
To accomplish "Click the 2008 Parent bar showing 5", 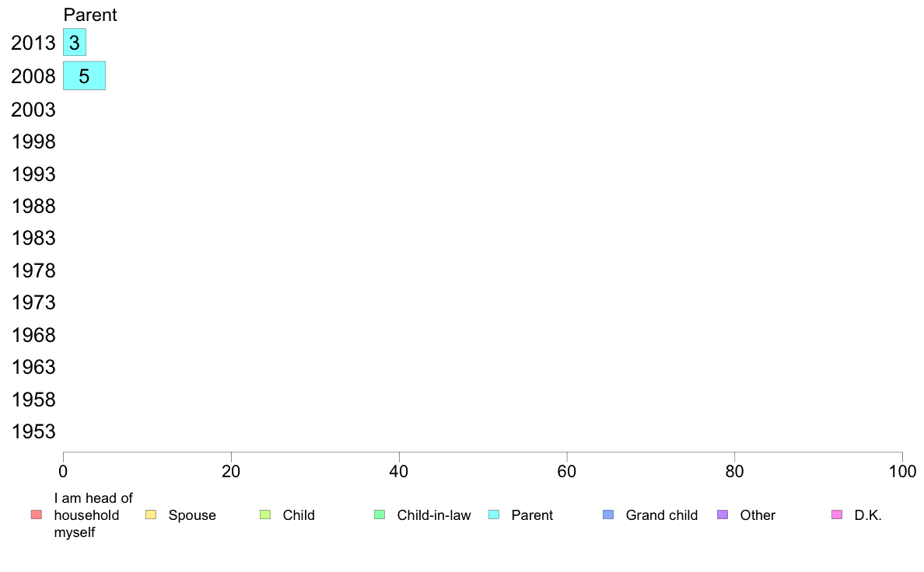I will point(84,76).
